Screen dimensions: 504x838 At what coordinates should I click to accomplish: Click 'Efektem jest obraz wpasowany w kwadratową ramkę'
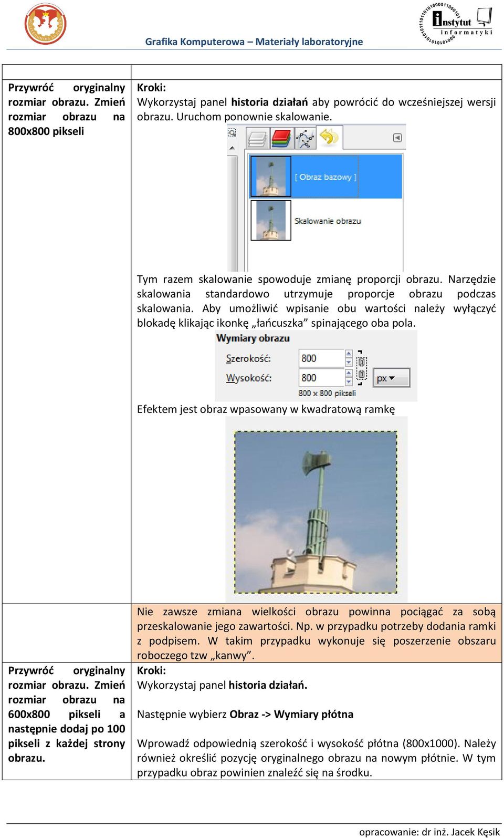point(266,409)
